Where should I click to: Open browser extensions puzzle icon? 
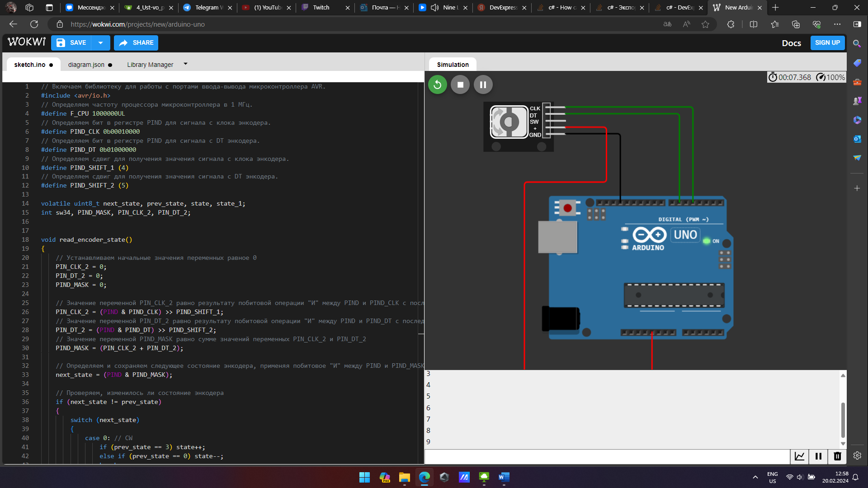coord(731,24)
